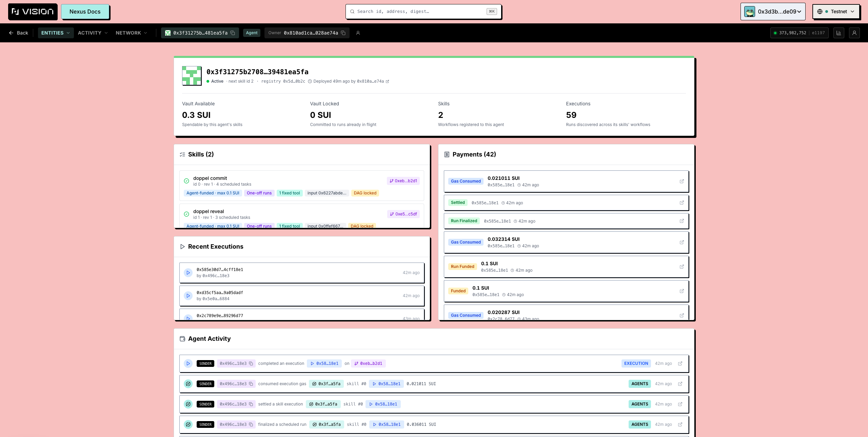
Task: Open external link of the Settled payment
Action: pyautogui.click(x=682, y=203)
